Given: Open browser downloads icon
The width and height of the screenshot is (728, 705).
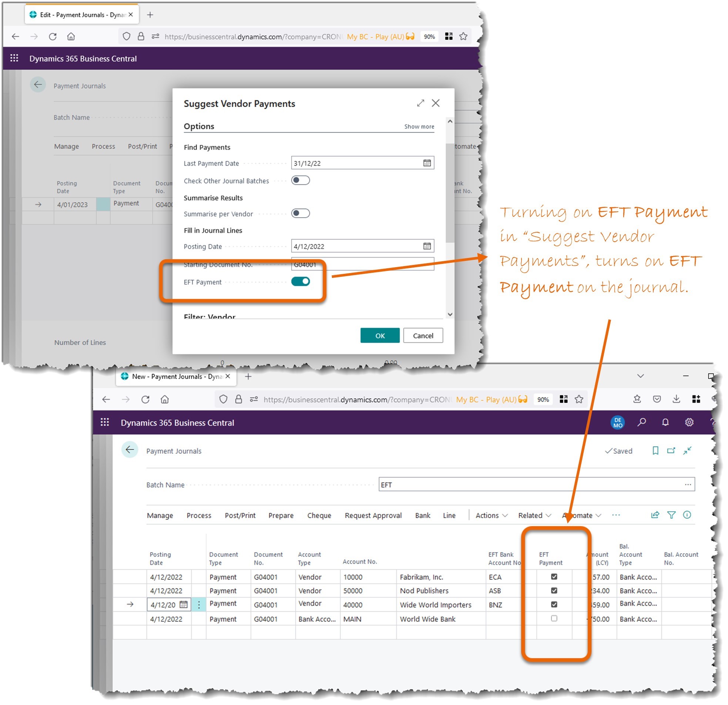Looking at the screenshot, I should tap(677, 399).
